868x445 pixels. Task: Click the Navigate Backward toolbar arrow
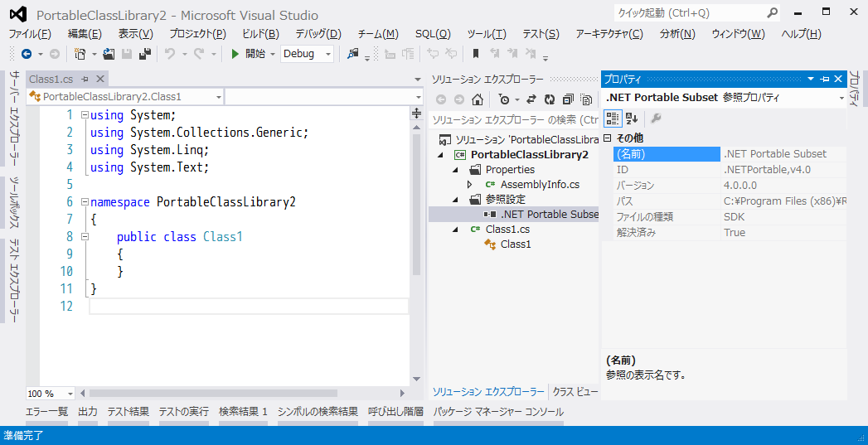click(26, 54)
